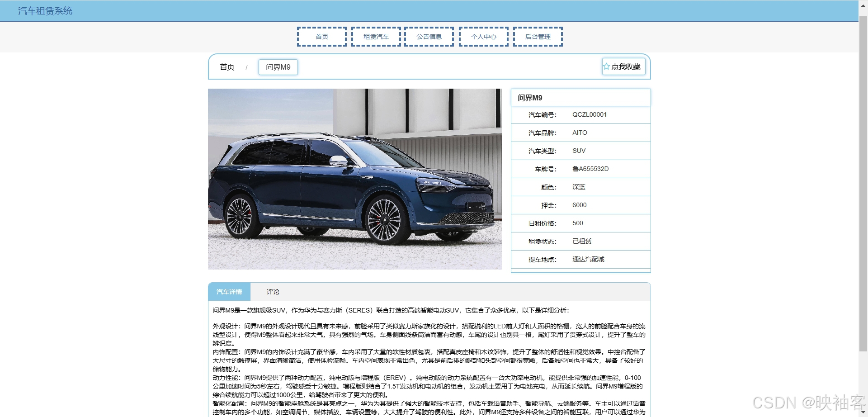The width and height of the screenshot is (868, 417).
Task: Switch to the 评论 tab
Action: click(273, 292)
